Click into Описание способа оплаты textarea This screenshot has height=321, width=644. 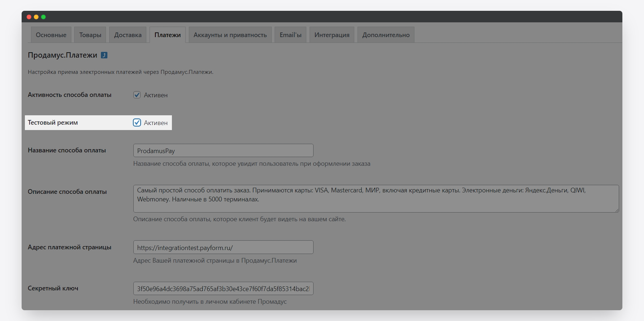coord(376,199)
